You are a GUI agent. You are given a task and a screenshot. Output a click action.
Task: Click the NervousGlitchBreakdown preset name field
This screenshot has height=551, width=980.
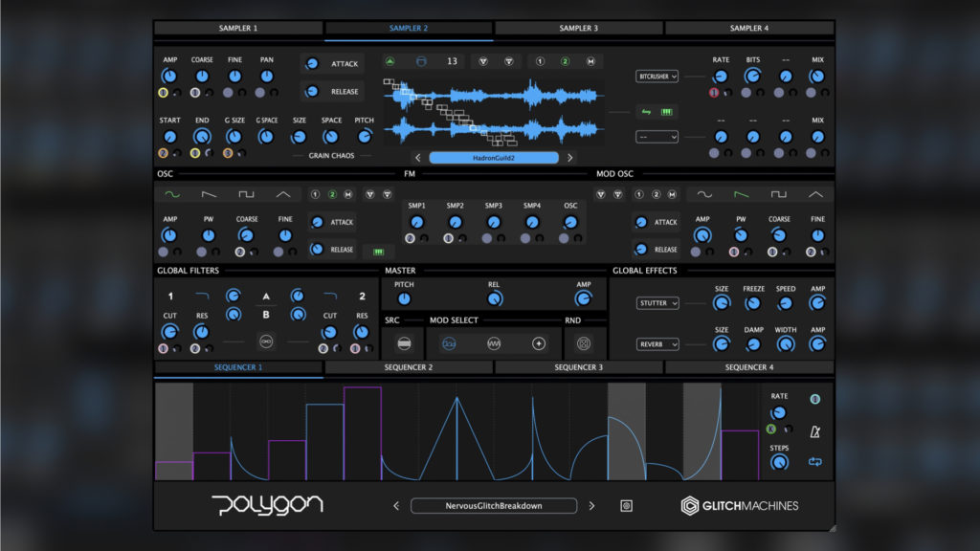click(x=494, y=506)
